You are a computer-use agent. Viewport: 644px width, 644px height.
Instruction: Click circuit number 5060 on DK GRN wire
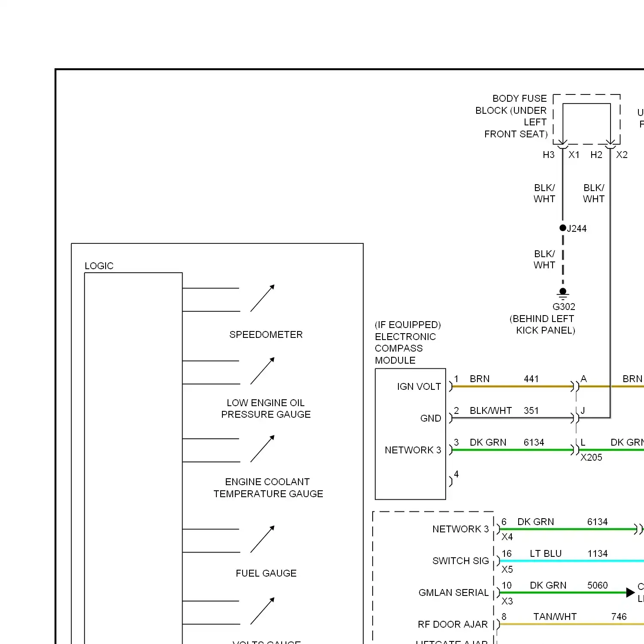tap(598, 585)
